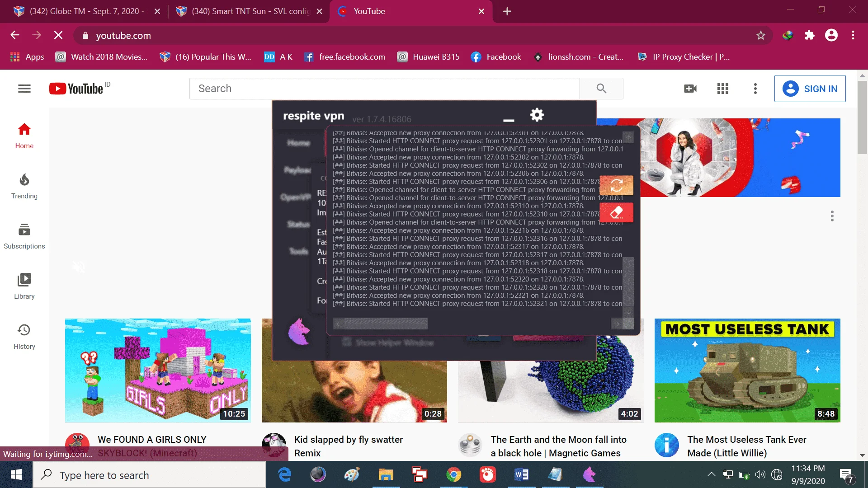Click the purple wolf logo in respite vpn
The width and height of the screenshot is (868, 488).
(299, 331)
